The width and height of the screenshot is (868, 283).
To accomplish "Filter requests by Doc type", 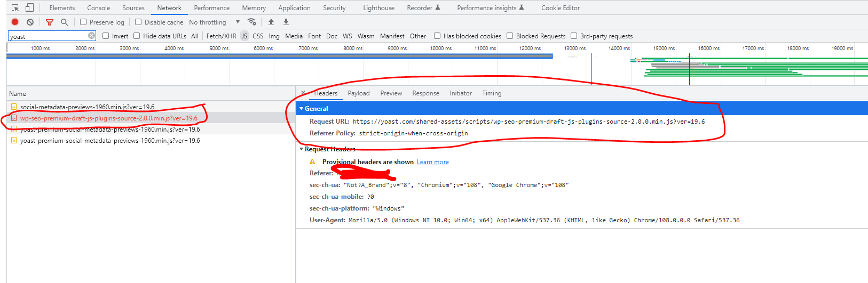I will (x=332, y=36).
